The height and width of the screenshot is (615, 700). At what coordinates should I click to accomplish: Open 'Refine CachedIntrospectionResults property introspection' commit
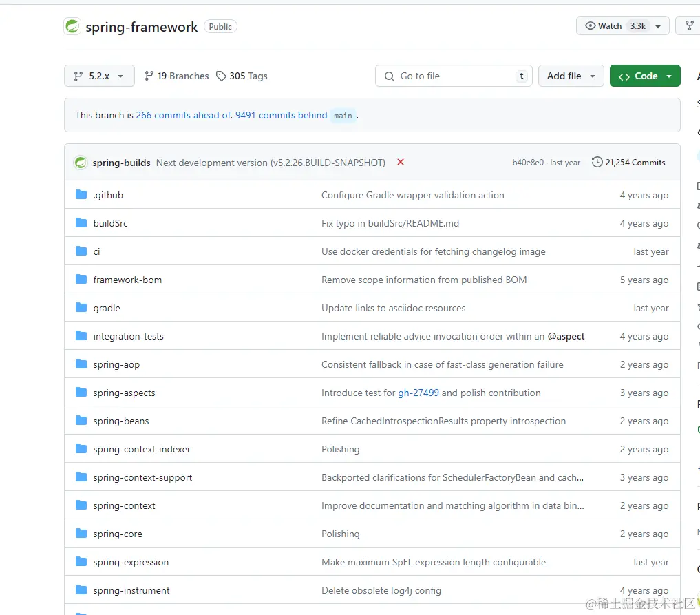pyautogui.click(x=443, y=421)
